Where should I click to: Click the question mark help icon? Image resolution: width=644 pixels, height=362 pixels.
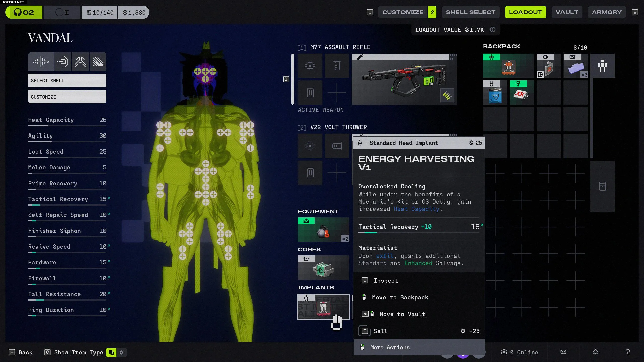point(627,352)
